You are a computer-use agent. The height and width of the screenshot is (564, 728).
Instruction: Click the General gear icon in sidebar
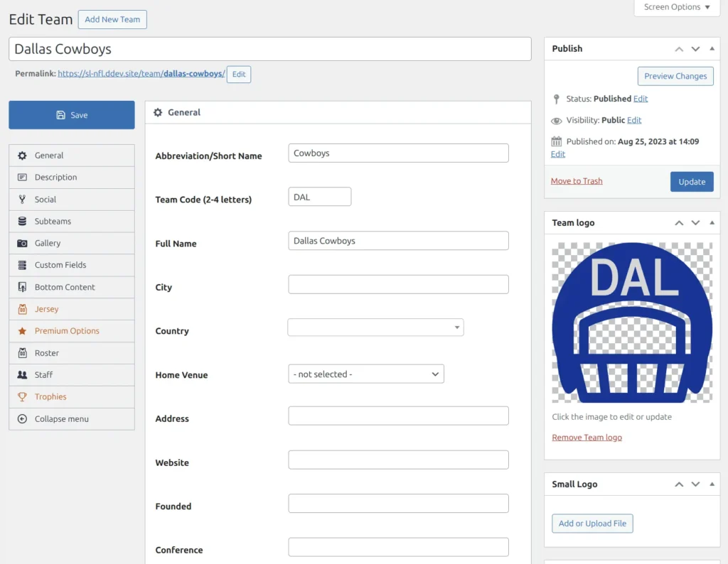click(x=22, y=156)
